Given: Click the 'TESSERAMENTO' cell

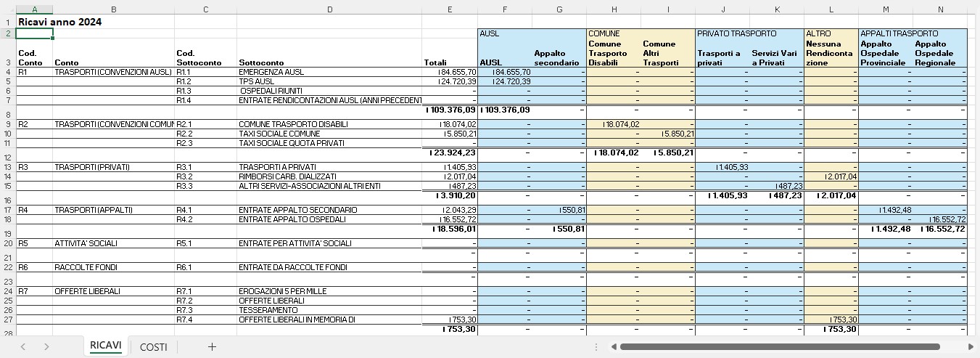Looking at the screenshot, I should coord(329,310).
